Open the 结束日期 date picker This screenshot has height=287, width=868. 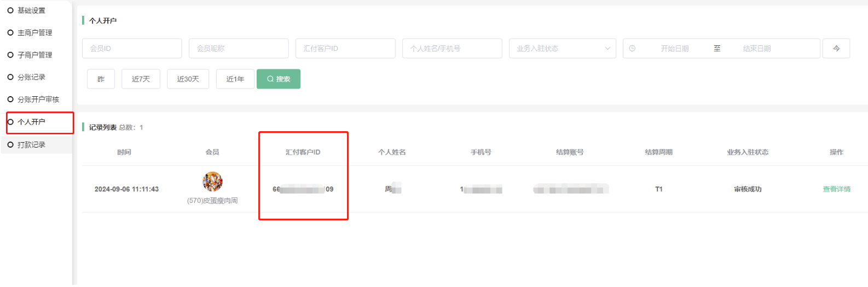(756, 49)
